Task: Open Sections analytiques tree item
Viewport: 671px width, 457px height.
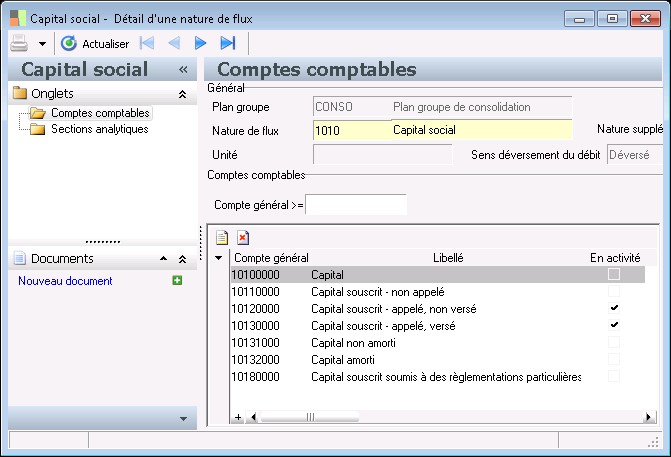Action: coord(100,129)
